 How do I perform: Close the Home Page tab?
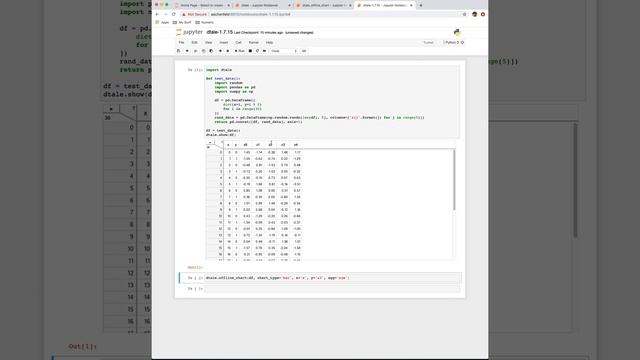tap(228, 5)
